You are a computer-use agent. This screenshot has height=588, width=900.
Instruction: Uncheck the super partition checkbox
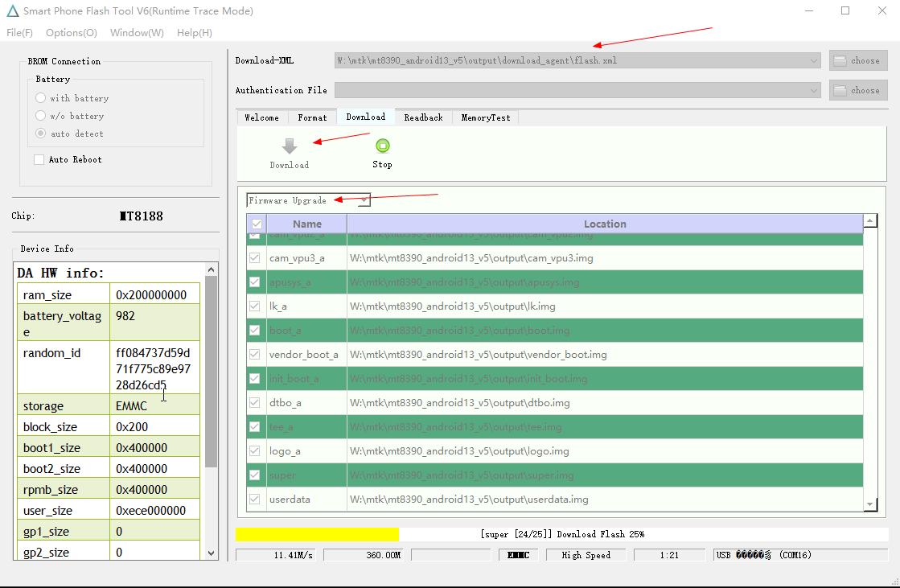click(255, 475)
